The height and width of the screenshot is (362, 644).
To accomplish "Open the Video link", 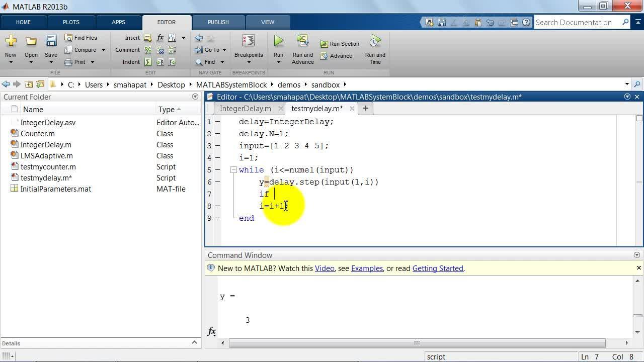I will (325, 268).
